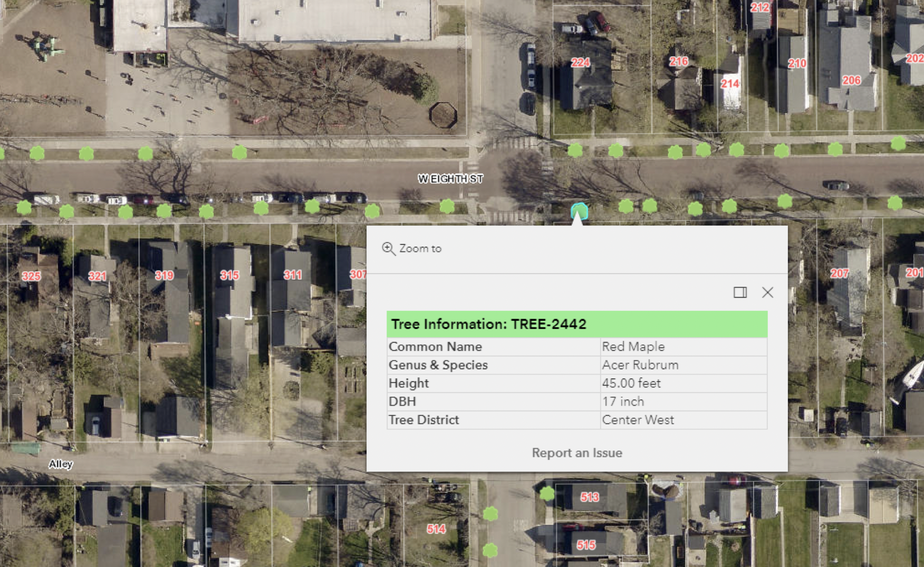
Task: Click the Alley label on the map
Action: (60, 464)
